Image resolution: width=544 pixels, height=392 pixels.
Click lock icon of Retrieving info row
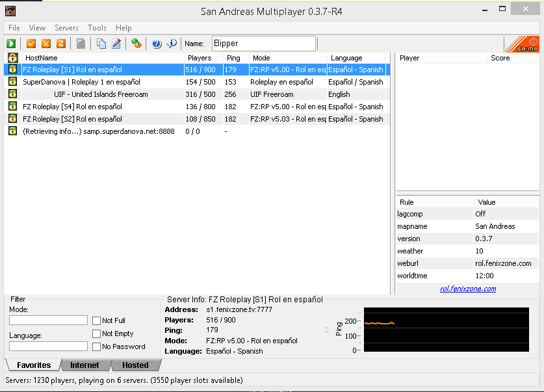coord(13,131)
